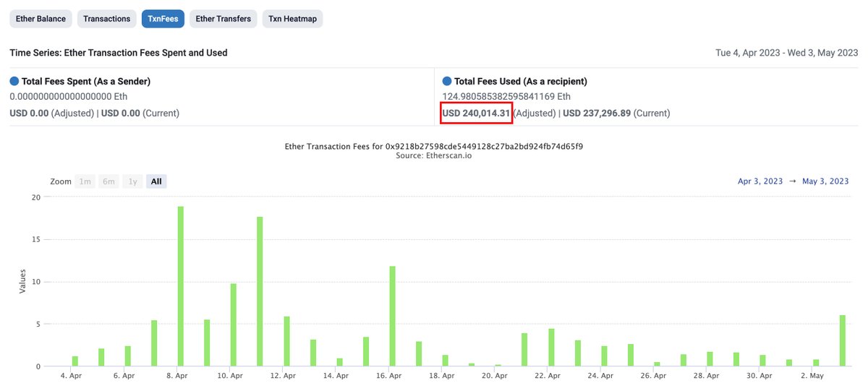Click the 11 April fee bar
The width and height of the screenshot is (868, 391).
[260, 291]
